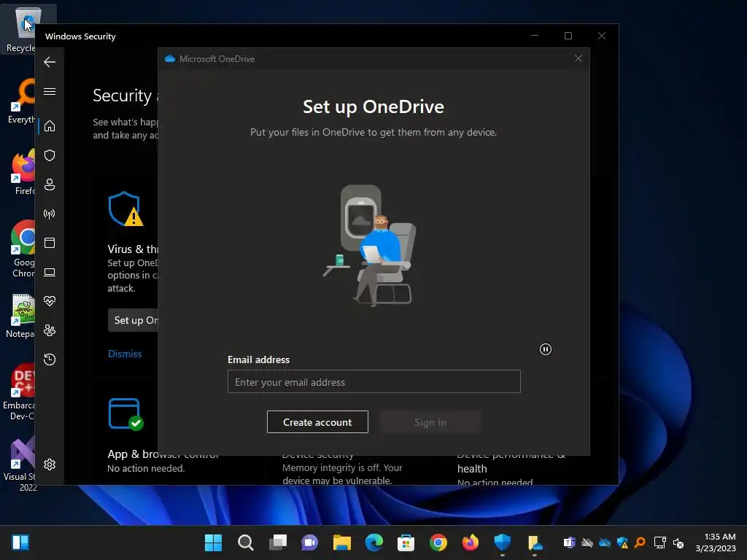This screenshot has width=747, height=560.
Task: Click grey OneDrive tray icon
Action: pos(587,542)
